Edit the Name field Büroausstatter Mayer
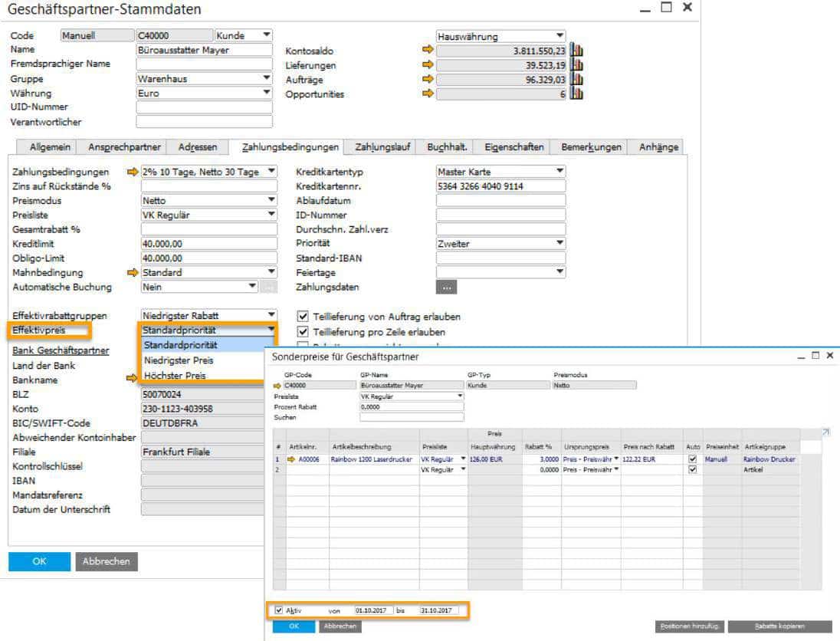Viewport: 840px width, 641px height. click(x=204, y=50)
